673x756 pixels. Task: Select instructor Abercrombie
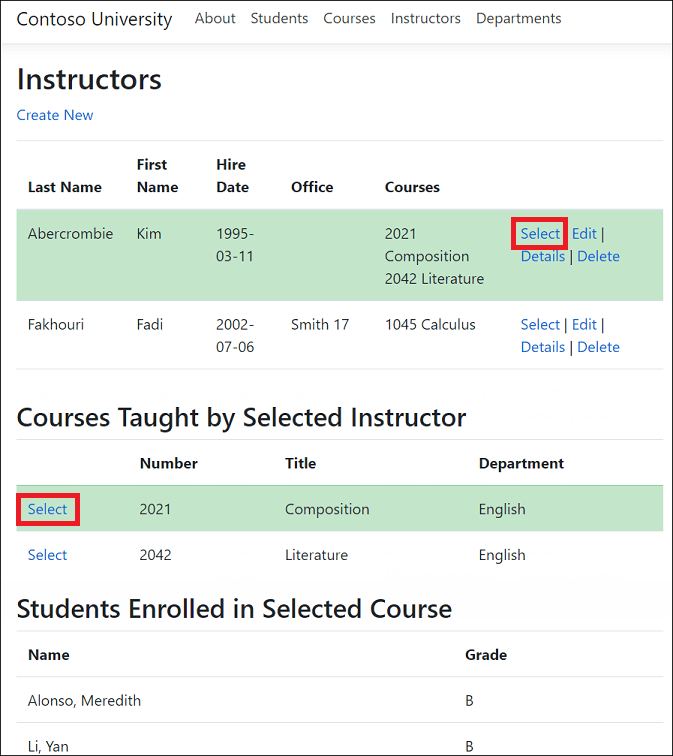click(x=540, y=234)
